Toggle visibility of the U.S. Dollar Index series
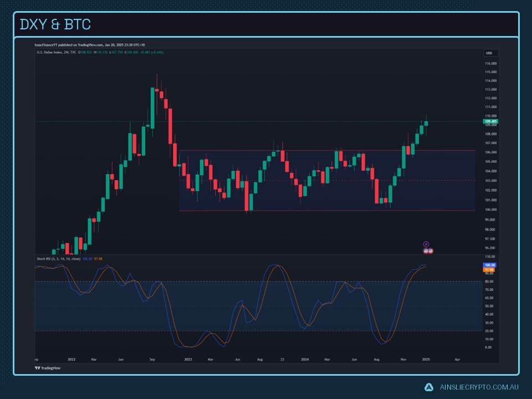 (x=50, y=52)
